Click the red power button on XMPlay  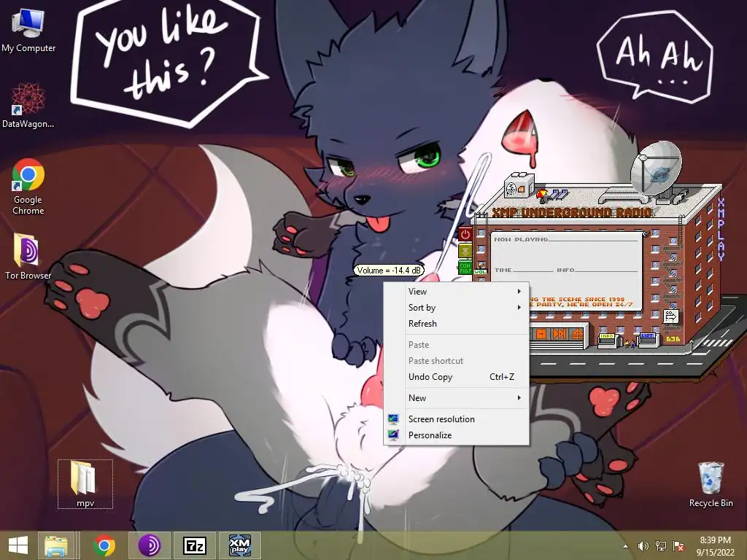pyautogui.click(x=465, y=235)
